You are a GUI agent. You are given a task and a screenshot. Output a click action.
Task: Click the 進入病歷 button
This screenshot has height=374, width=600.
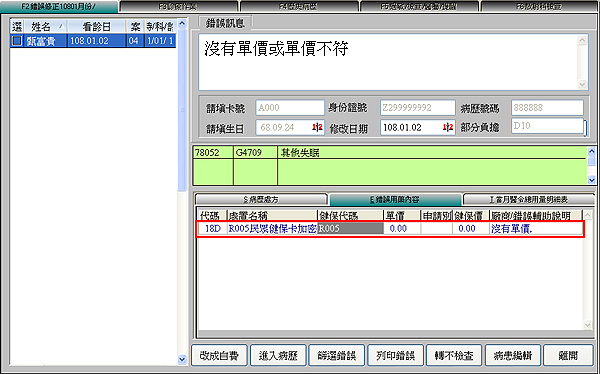pos(278,356)
